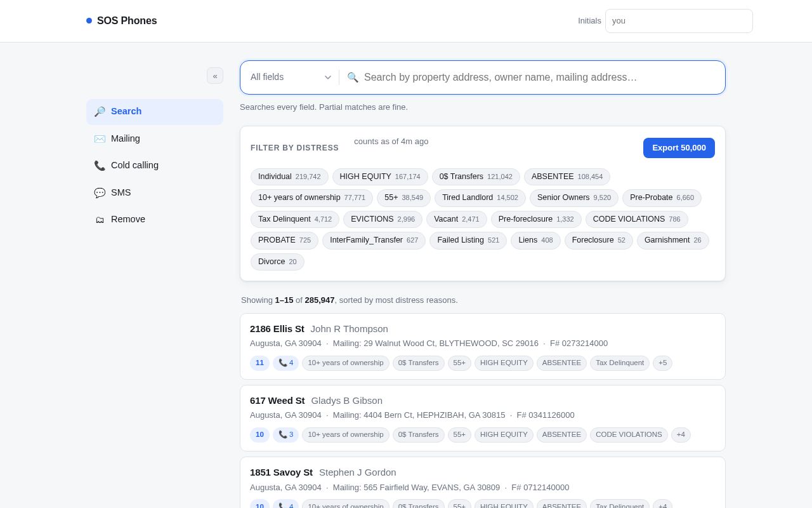Focus the property address search box
This screenshot has width=812, height=508.
pyautogui.click(x=540, y=77)
